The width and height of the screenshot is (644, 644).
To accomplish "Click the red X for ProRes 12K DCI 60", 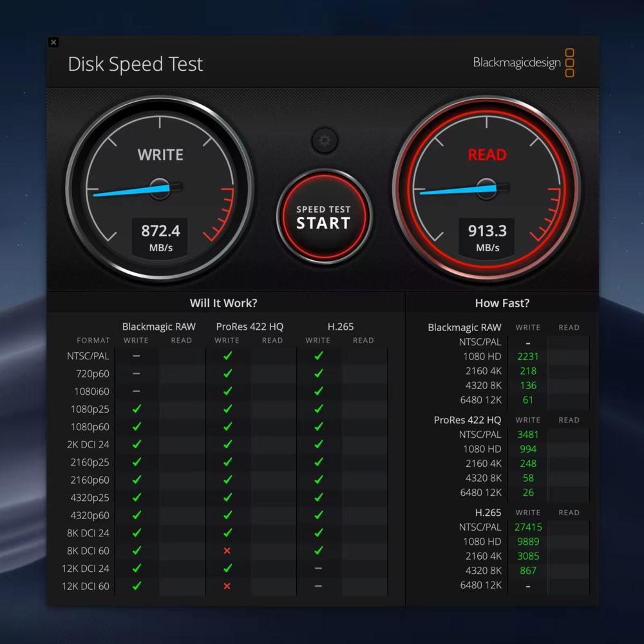I will [227, 586].
